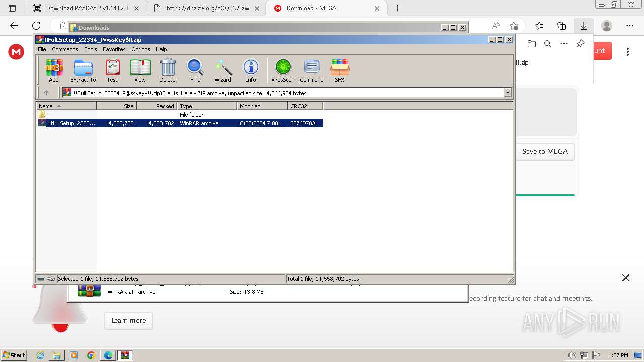This screenshot has width=644, height=362.
Task: Open the Favorites menu
Action: tap(114, 49)
